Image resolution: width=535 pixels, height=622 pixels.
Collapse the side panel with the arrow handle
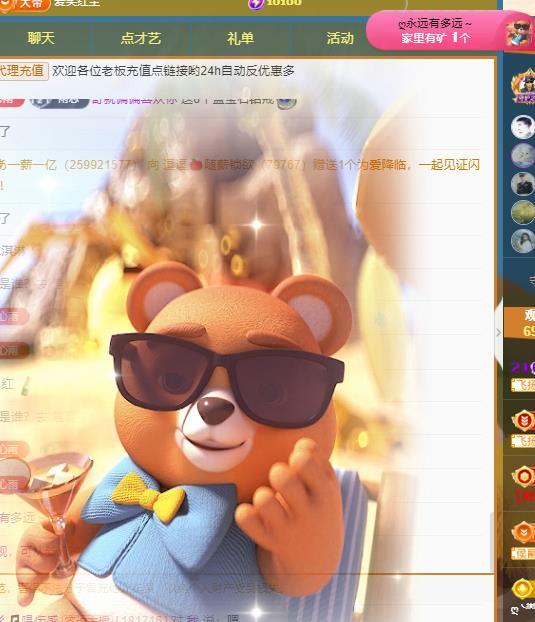tap(499, 332)
